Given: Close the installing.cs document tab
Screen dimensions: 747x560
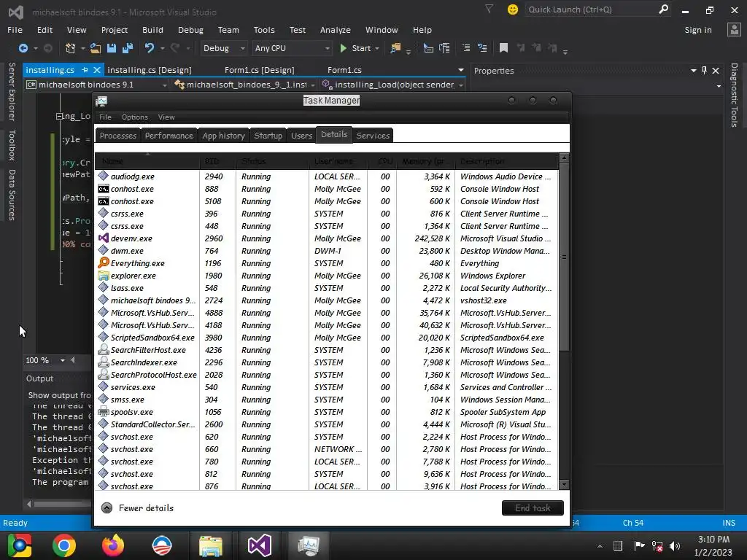Looking at the screenshot, I should click(x=97, y=70).
